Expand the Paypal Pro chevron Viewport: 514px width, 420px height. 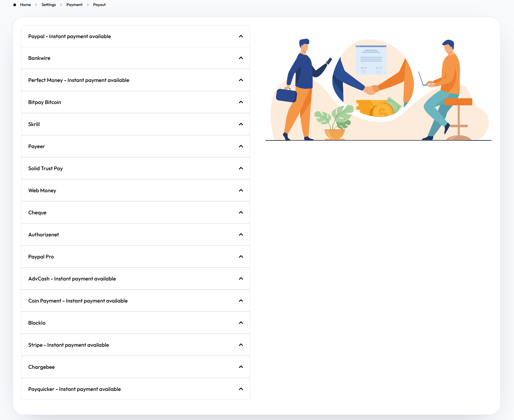[241, 257]
